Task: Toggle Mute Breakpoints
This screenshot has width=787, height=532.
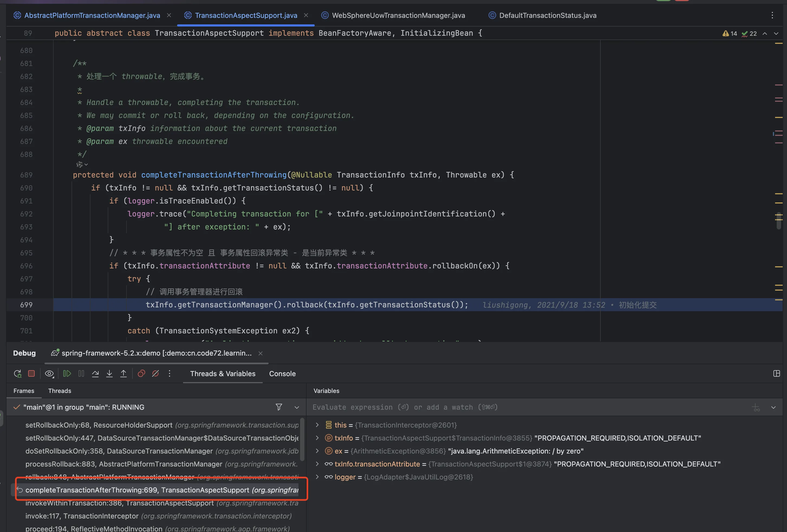Action: pos(155,374)
